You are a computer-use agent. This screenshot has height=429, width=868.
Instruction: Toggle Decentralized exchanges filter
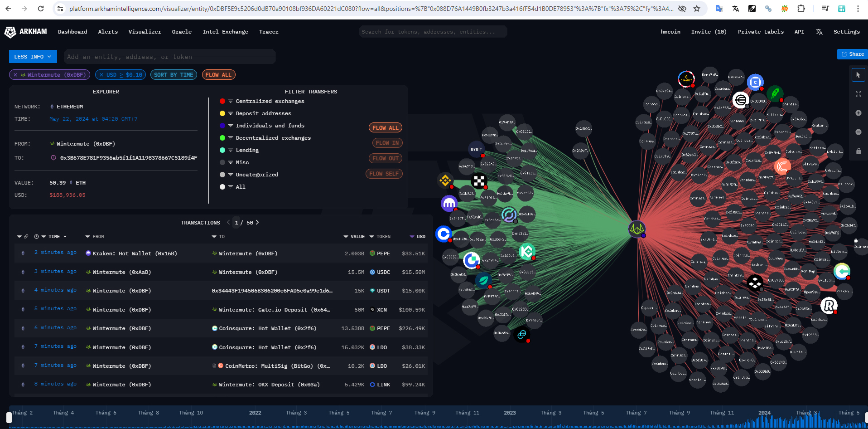tap(265, 138)
